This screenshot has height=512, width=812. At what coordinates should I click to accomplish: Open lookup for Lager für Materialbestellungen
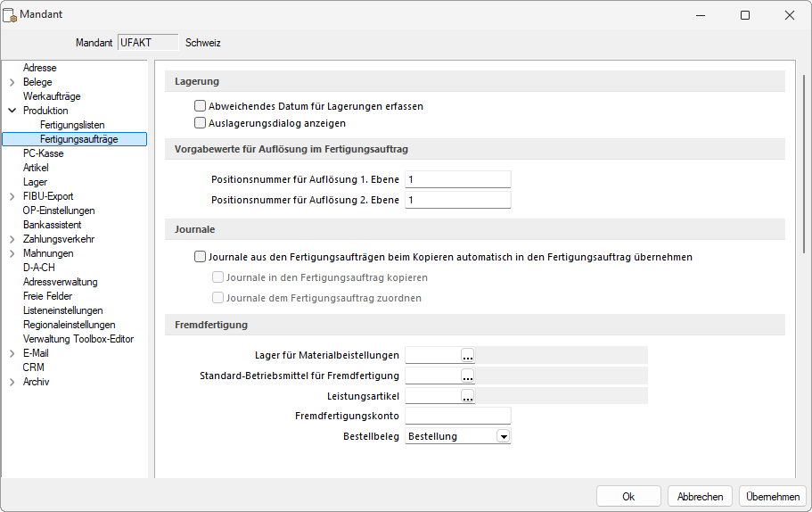[x=468, y=355]
